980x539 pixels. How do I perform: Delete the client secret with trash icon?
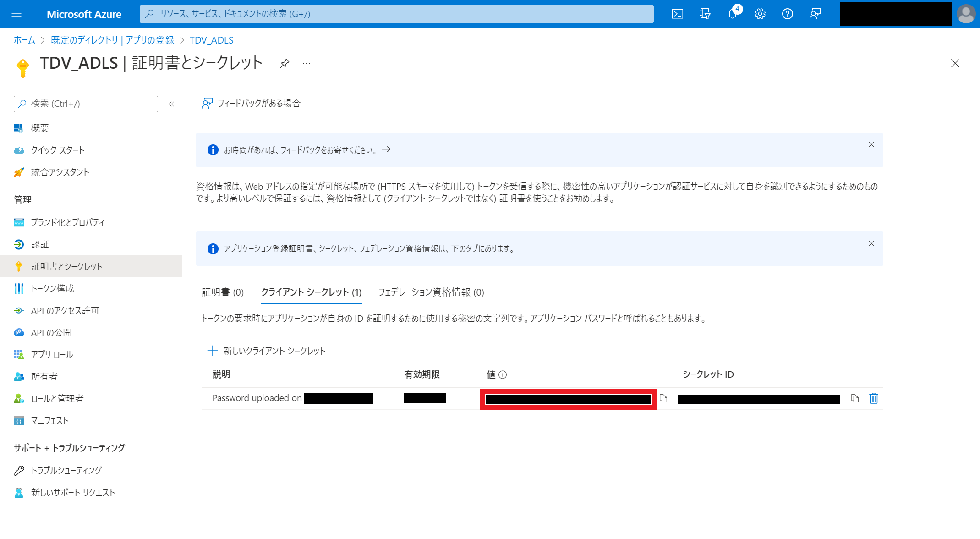pyautogui.click(x=874, y=398)
